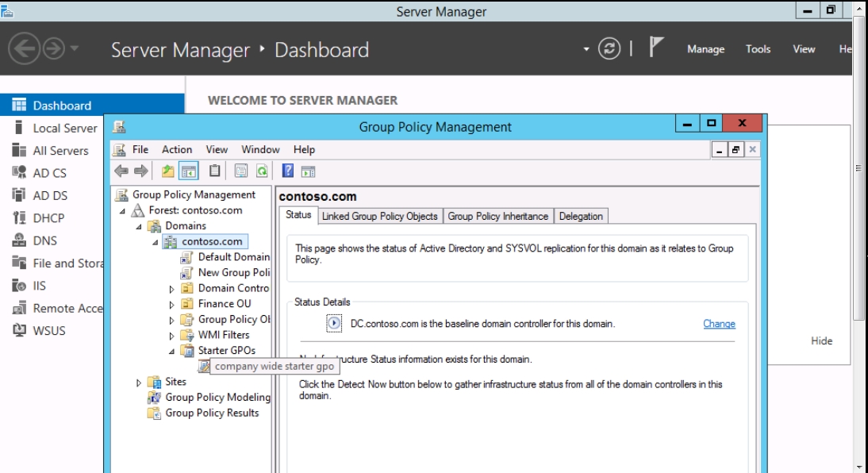Collapse the Domains tree node
The image size is (868, 473).
click(139, 226)
